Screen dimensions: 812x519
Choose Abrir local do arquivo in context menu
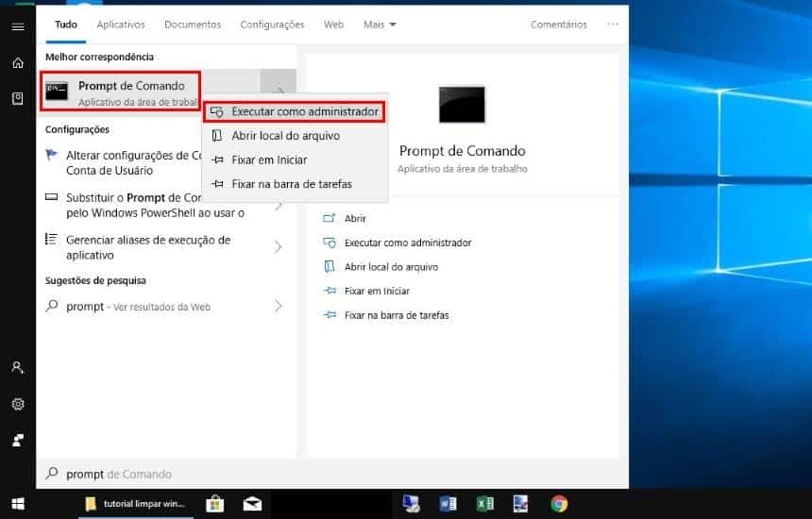click(x=295, y=136)
